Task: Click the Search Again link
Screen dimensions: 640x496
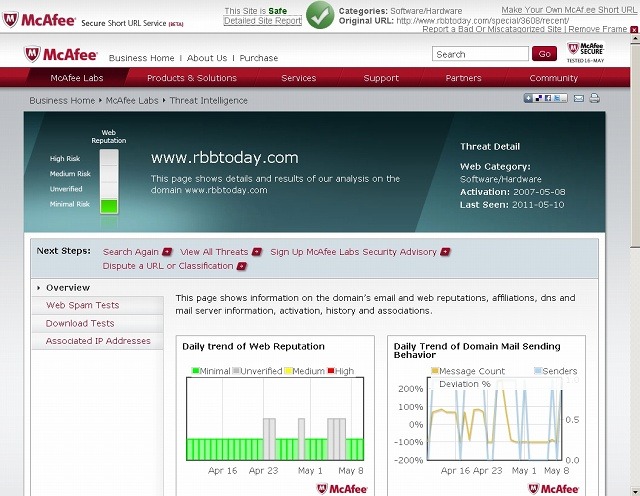Action: click(x=131, y=252)
